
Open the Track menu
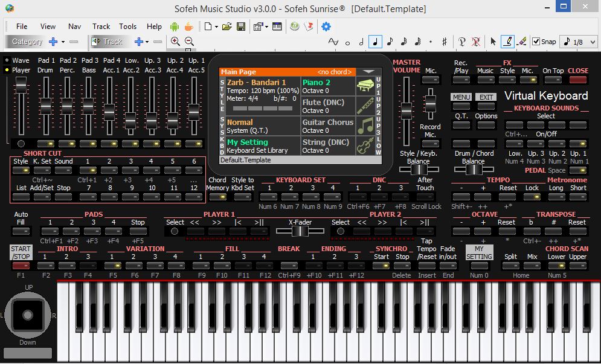(x=100, y=26)
